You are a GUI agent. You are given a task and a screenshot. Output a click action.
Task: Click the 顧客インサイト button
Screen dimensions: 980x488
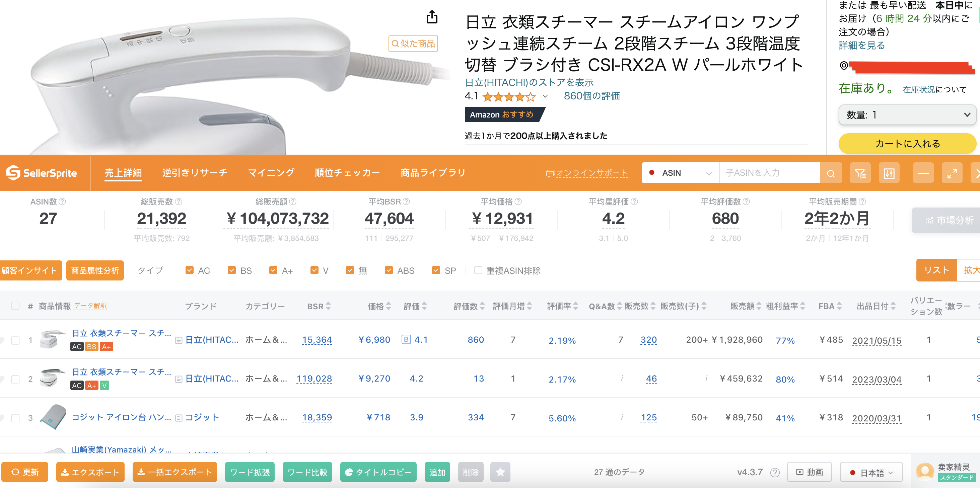[30, 270]
